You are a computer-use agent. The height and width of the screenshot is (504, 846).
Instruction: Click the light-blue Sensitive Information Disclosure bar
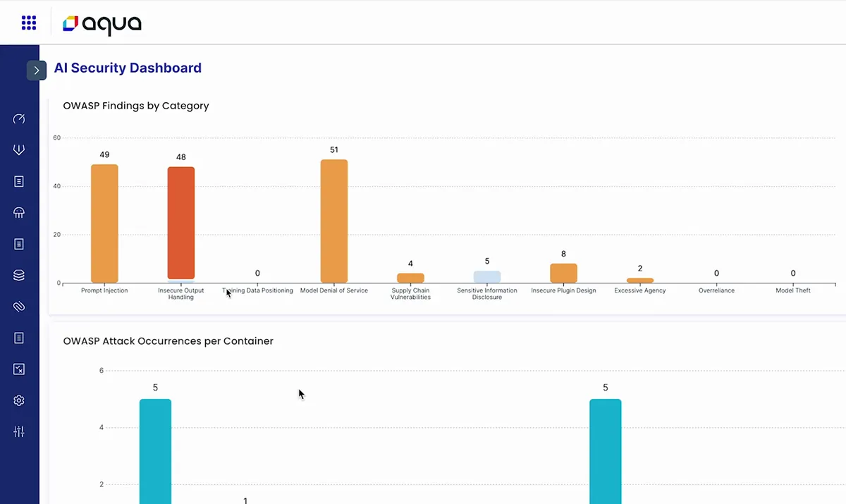[x=487, y=276]
